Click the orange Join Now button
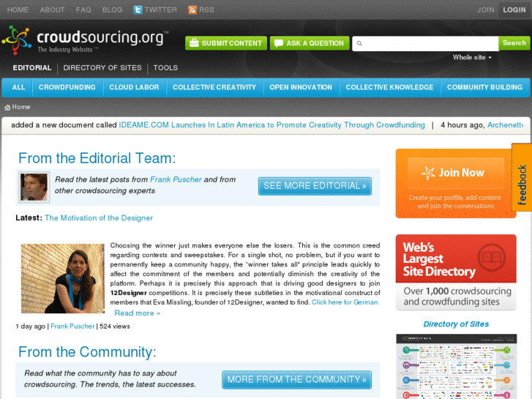Viewport: 532px width, 399px height. click(456, 174)
